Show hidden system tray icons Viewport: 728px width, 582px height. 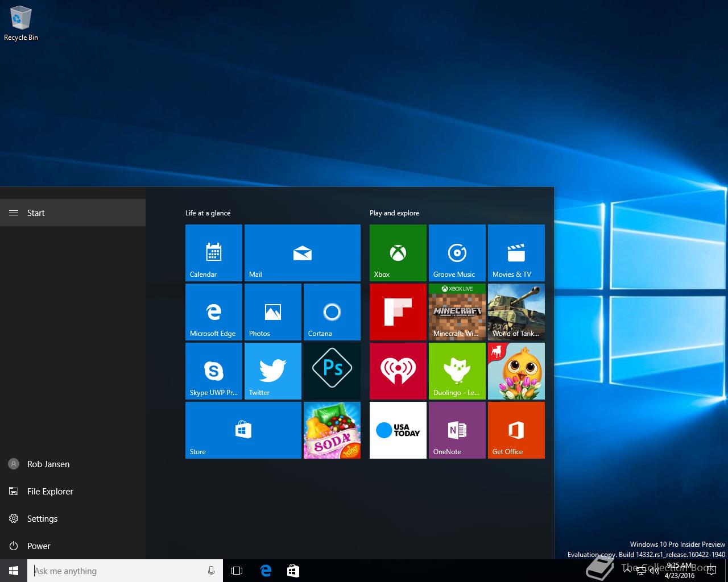627,571
